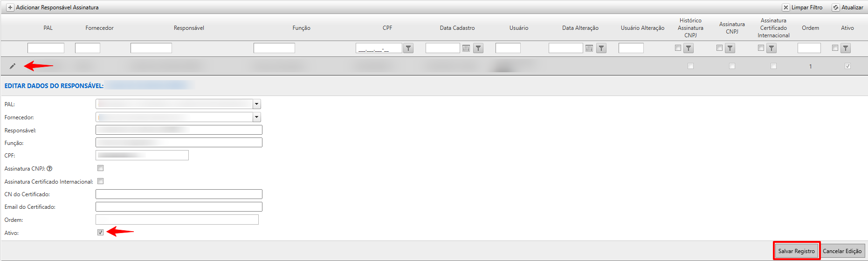
Task: Click the Data Cadastro filter funnel icon
Action: [478, 48]
